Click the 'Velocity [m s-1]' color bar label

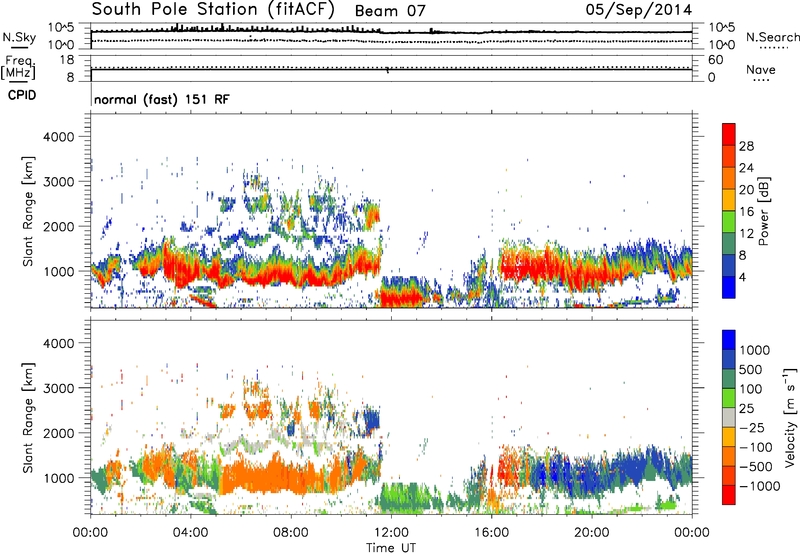(x=790, y=417)
